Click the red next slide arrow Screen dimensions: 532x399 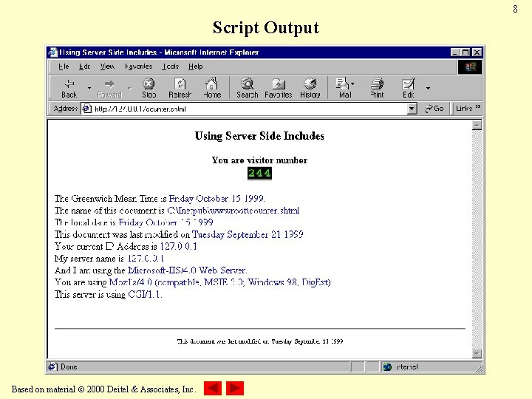coord(235,388)
